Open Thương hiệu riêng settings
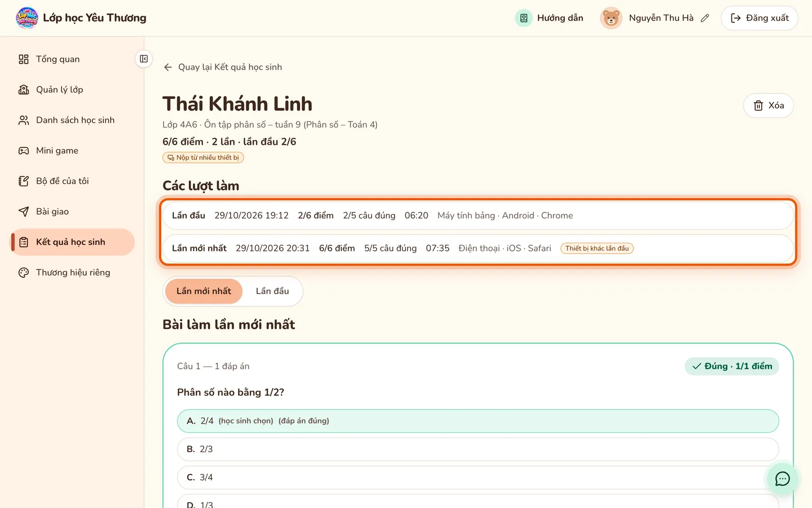 click(x=73, y=272)
